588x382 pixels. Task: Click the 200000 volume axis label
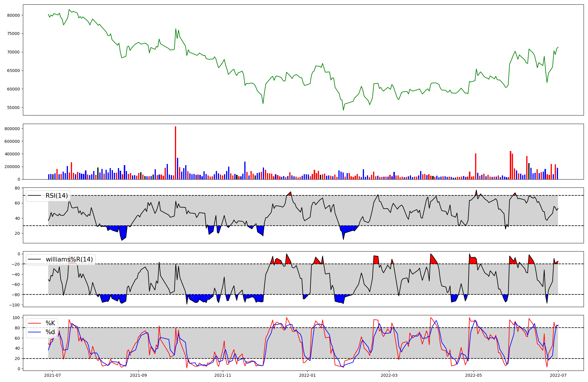[x=12, y=167]
